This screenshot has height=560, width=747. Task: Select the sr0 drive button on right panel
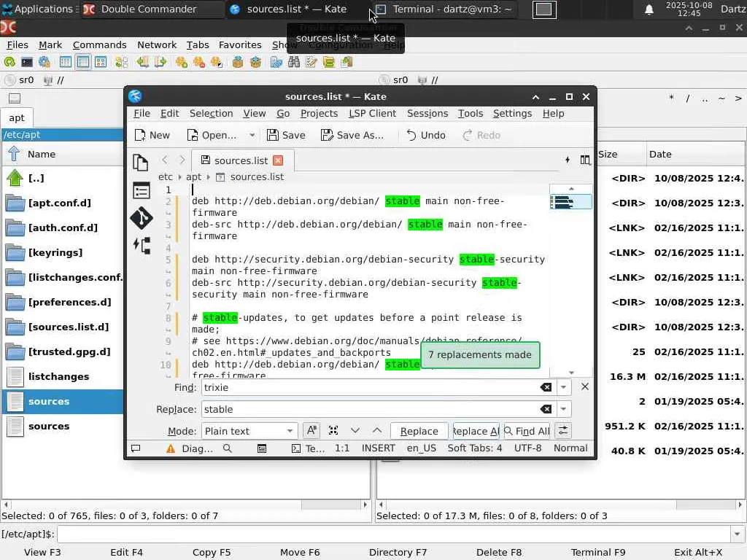(x=393, y=80)
